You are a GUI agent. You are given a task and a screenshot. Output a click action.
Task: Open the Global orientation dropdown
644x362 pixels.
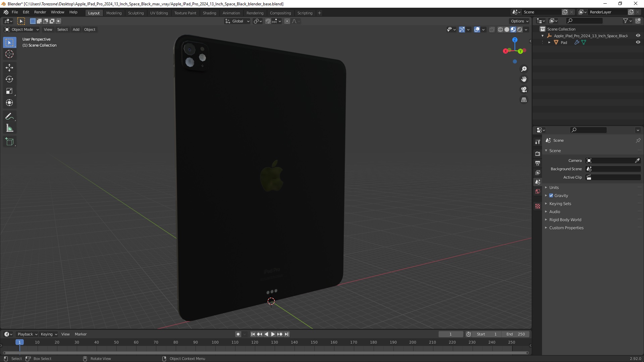pyautogui.click(x=237, y=21)
